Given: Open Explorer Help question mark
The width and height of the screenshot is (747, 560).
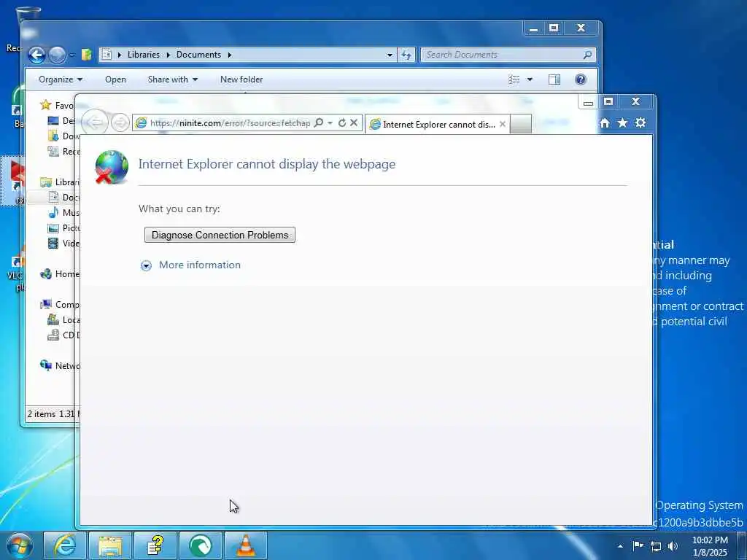Looking at the screenshot, I should [580, 79].
